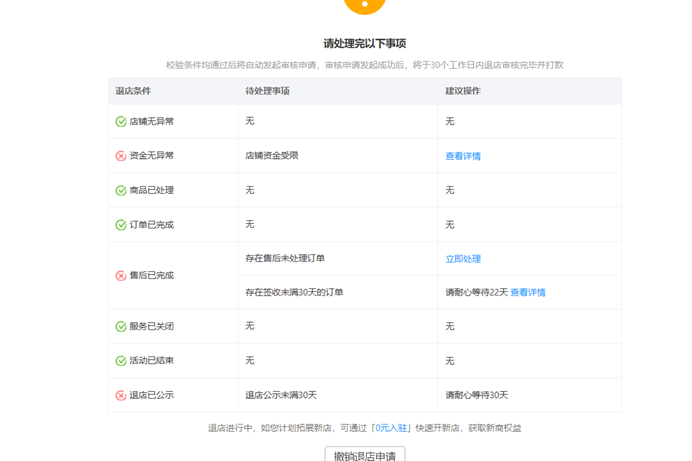
Task: Click the red cross icon beside 退店已公示
Action: pos(121,395)
